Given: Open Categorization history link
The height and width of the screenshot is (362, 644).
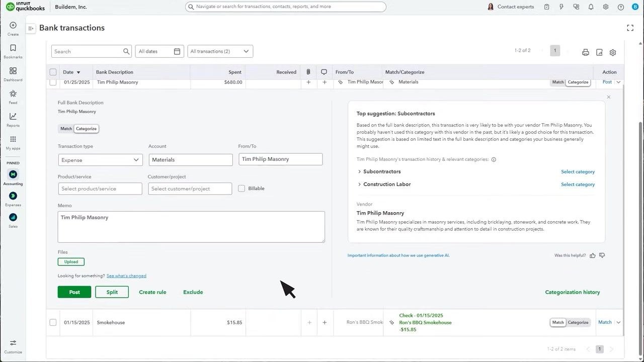Looking at the screenshot, I should coord(573,292).
